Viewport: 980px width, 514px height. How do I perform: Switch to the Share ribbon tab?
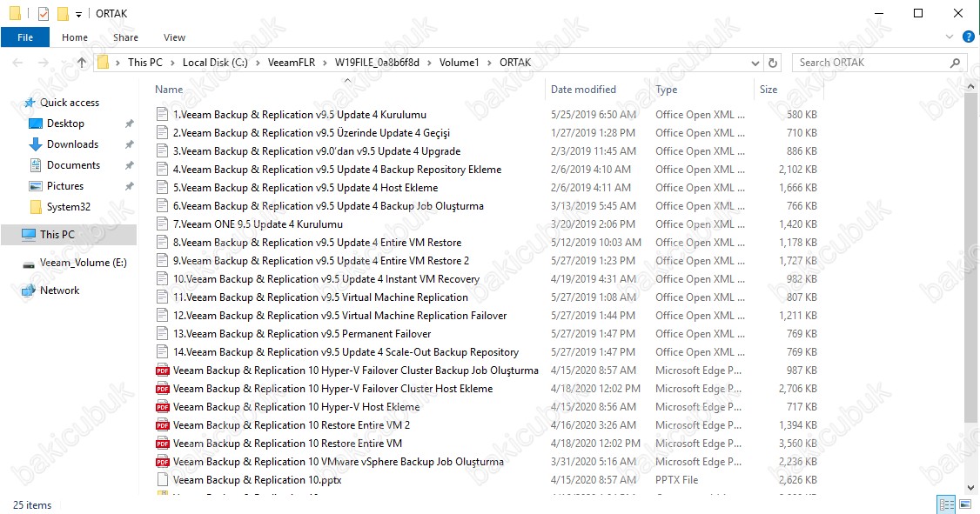point(125,37)
